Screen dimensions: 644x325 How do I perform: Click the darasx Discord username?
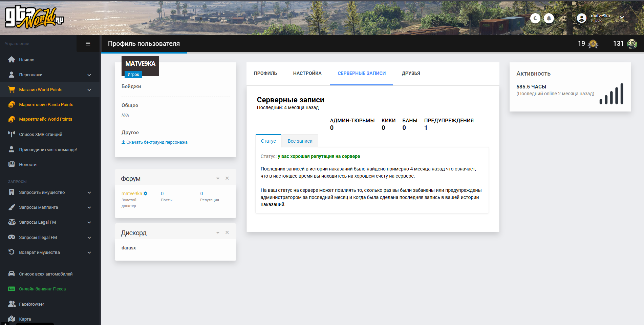(x=129, y=248)
